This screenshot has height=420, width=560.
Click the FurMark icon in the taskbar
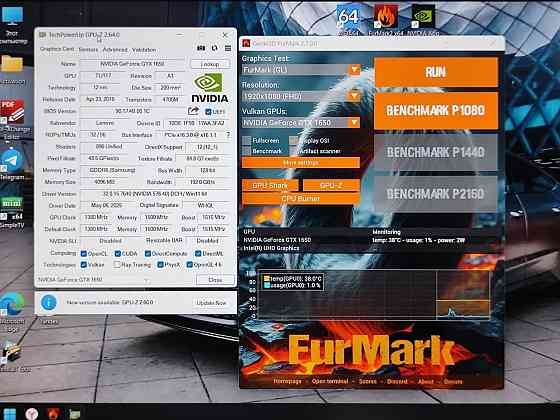tap(53, 414)
